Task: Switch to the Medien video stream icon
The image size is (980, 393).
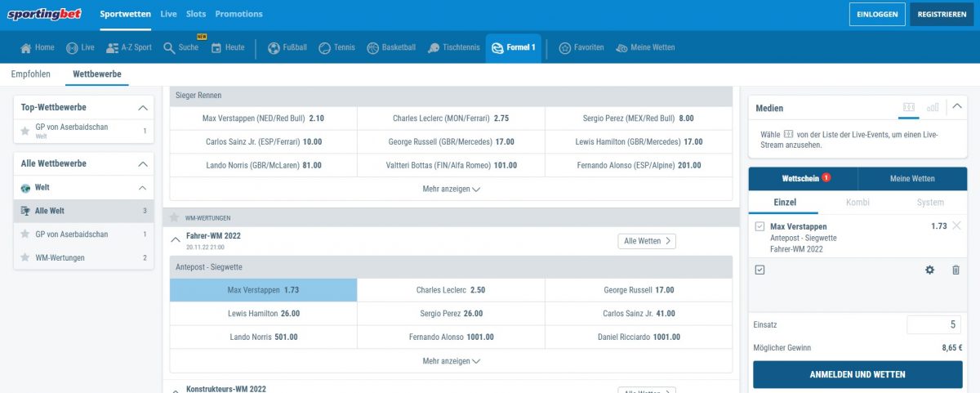Action: (x=908, y=107)
